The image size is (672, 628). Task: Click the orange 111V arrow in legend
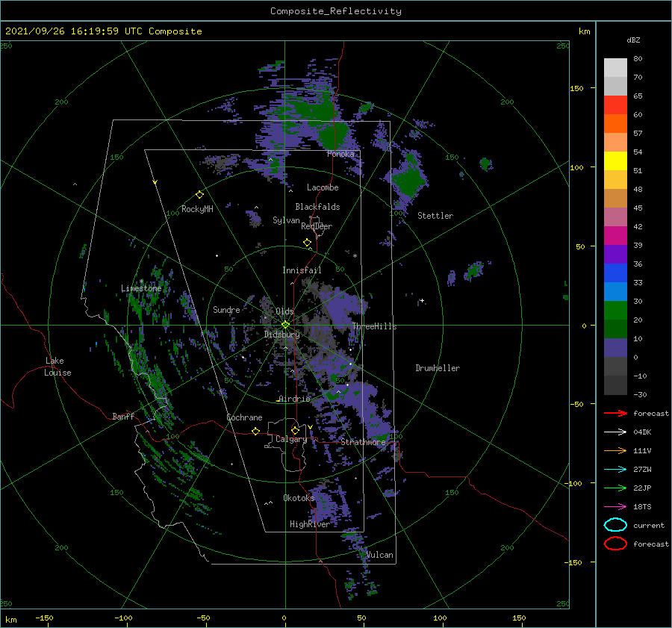[615, 450]
